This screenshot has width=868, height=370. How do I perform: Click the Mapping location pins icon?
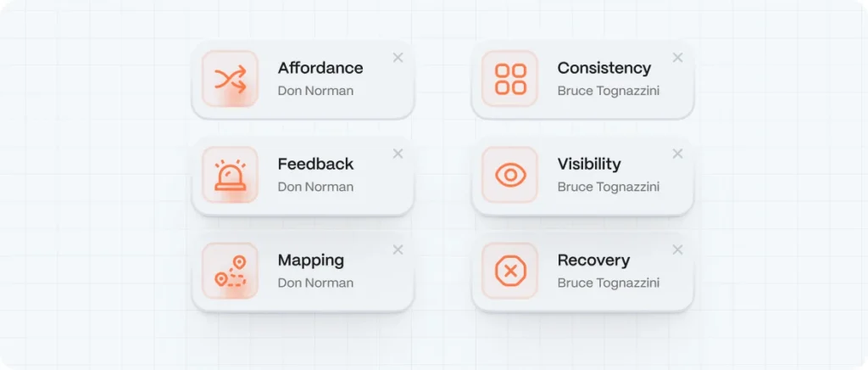(230, 271)
